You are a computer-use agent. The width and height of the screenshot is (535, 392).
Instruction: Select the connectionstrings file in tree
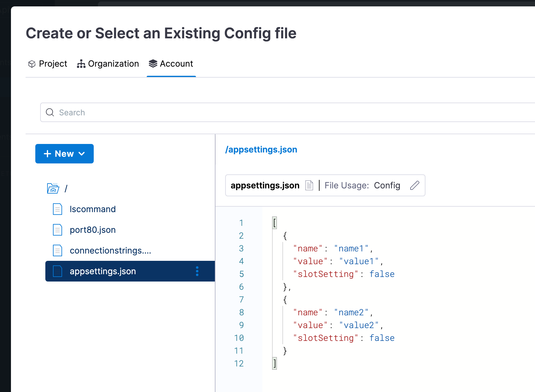[110, 250]
